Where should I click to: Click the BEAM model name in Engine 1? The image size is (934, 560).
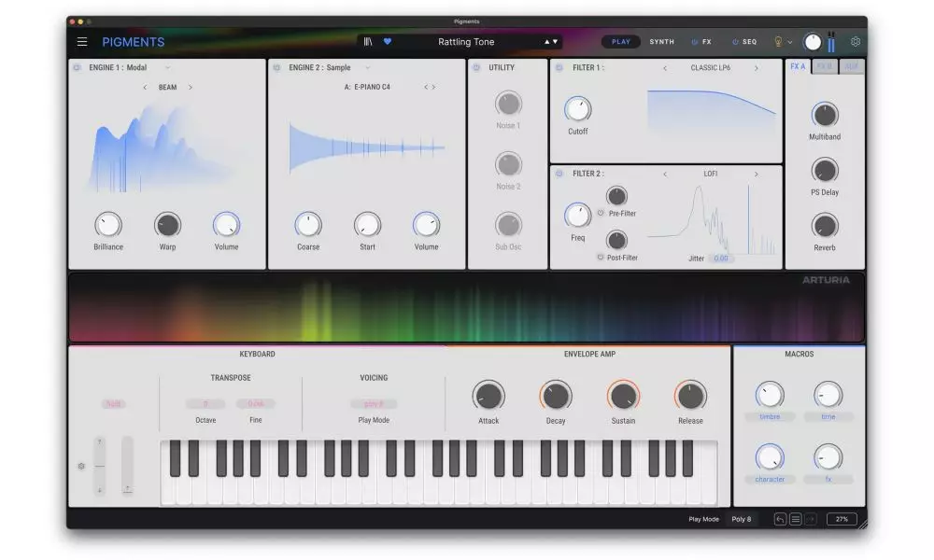click(x=167, y=88)
